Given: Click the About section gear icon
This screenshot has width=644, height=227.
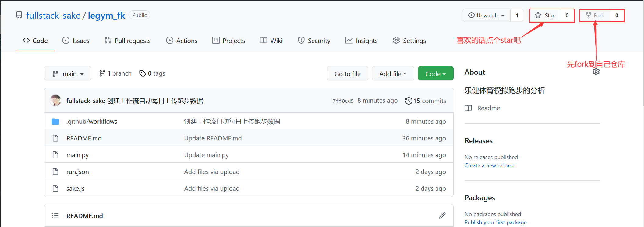Looking at the screenshot, I should click(596, 72).
